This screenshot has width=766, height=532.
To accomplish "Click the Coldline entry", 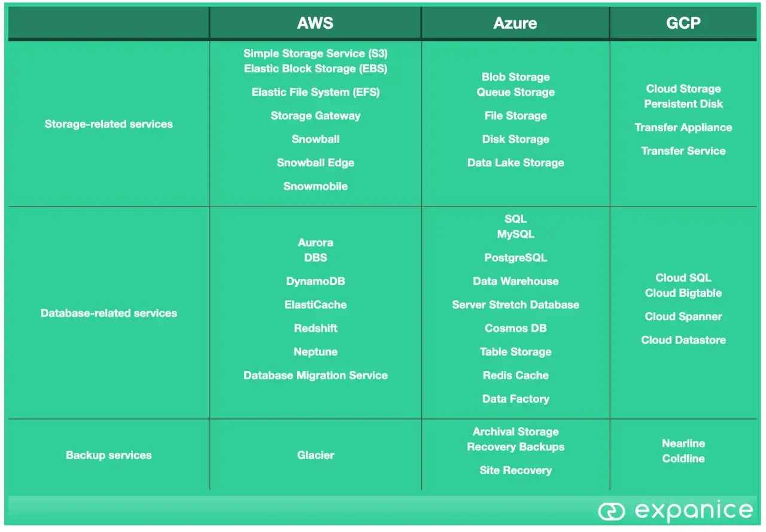I will coord(683,458).
